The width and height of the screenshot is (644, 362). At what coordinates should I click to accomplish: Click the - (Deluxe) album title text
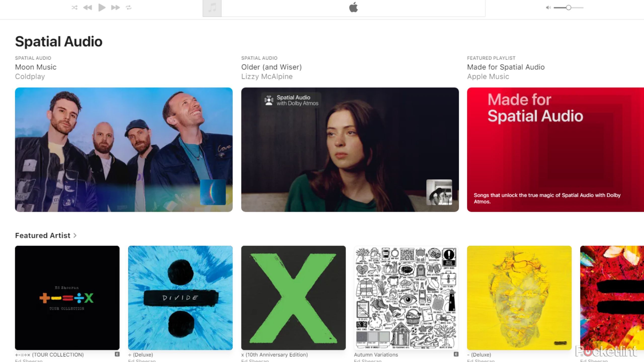click(479, 355)
